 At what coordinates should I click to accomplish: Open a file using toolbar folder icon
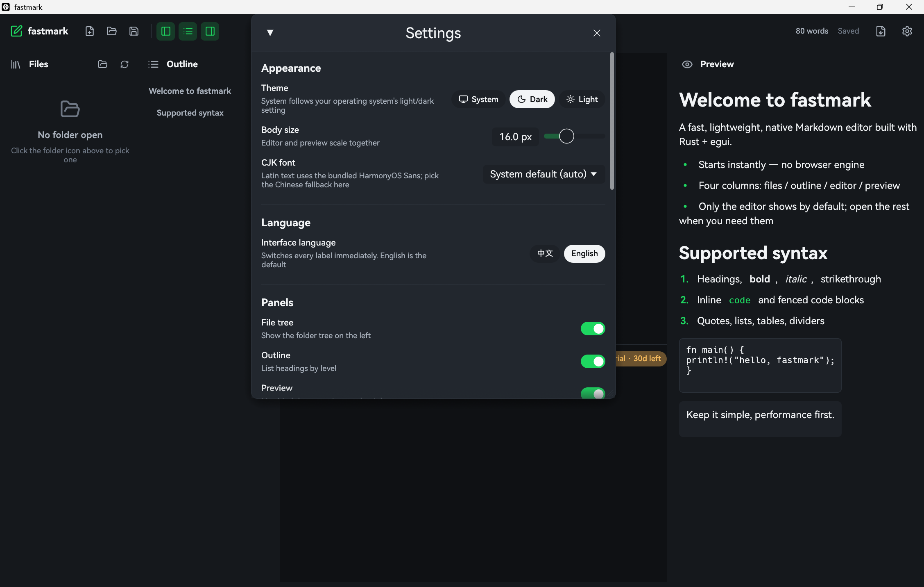(112, 31)
